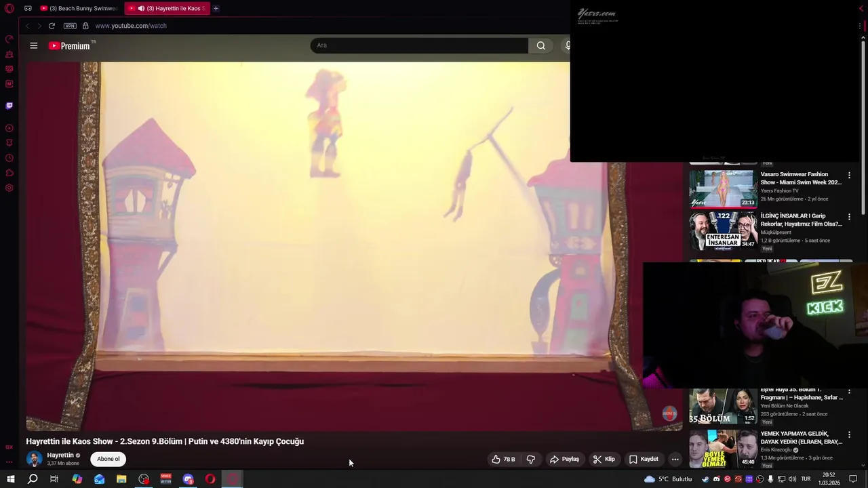Image resolution: width=868 pixels, height=488 pixels.
Task: Open Task View on the taskbar
Action: 54,479
